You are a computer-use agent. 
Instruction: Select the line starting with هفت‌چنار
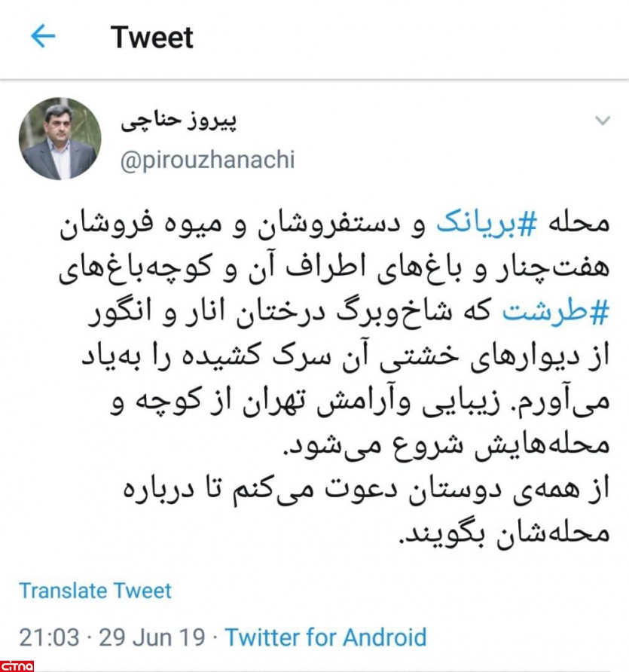[x=334, y=269]
